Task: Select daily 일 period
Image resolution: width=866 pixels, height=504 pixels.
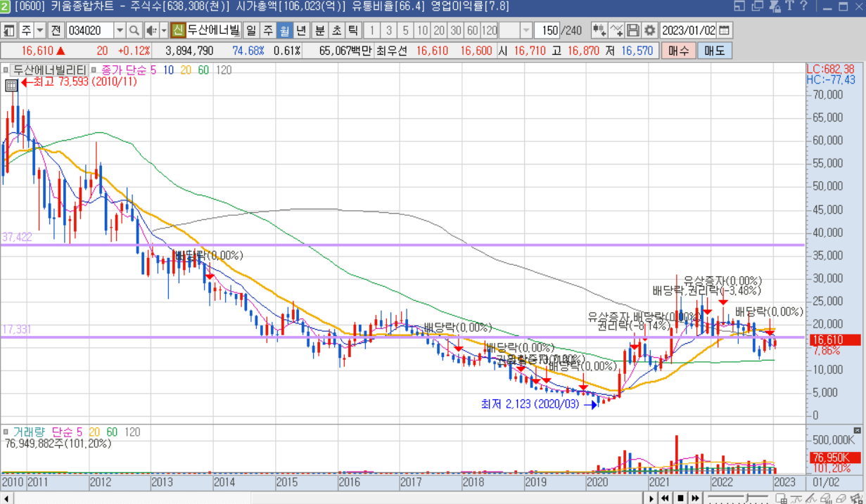Action: [251, 30]
